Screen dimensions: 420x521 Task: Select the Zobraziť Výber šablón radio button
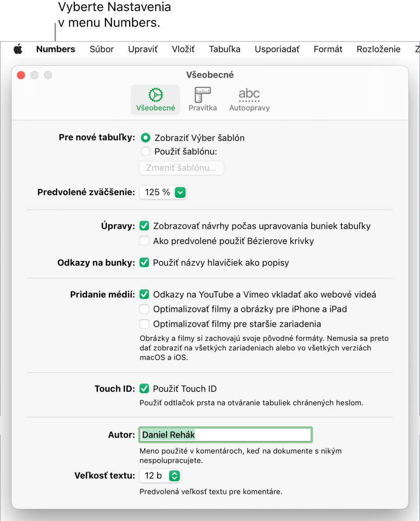(x=146, y=138)
